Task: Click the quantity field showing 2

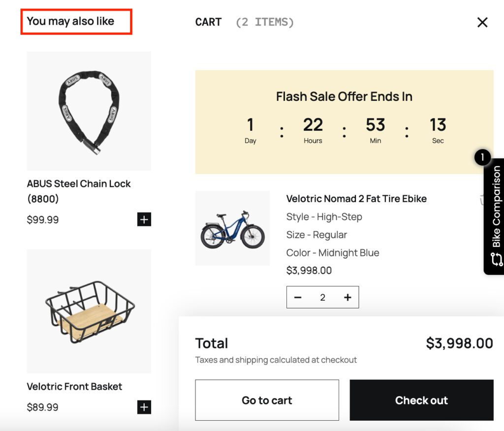Action: (323, 297)
